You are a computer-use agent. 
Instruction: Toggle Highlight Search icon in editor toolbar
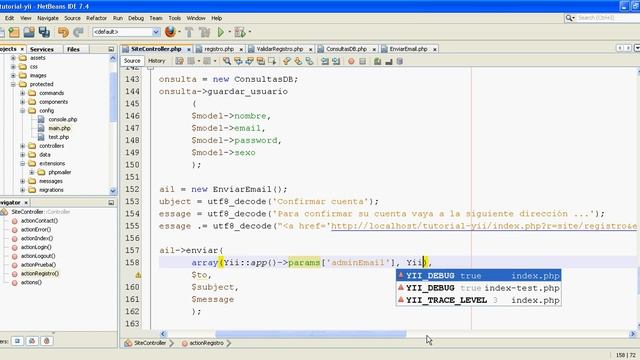pyautogui.click(x=260, y=61)
